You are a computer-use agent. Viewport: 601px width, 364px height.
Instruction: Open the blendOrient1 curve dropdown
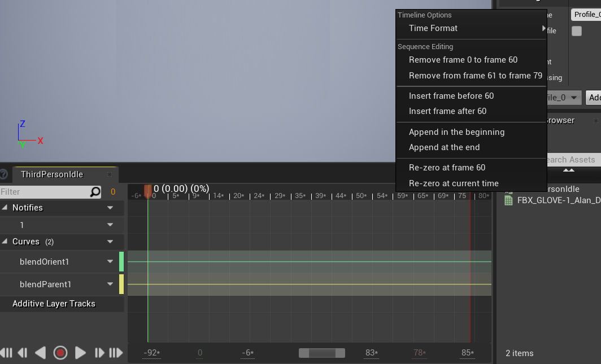coord(110,261)
